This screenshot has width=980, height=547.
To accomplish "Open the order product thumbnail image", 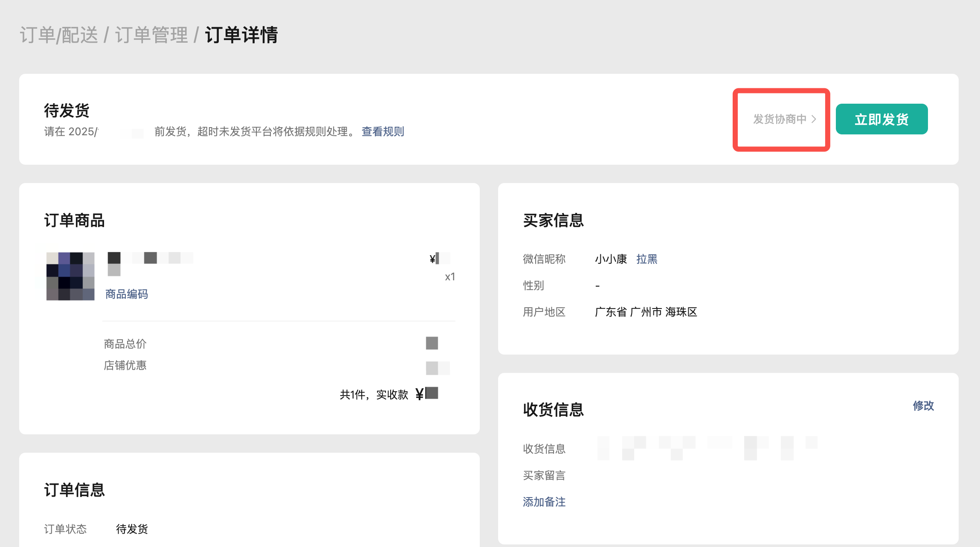I will point(70,276).
